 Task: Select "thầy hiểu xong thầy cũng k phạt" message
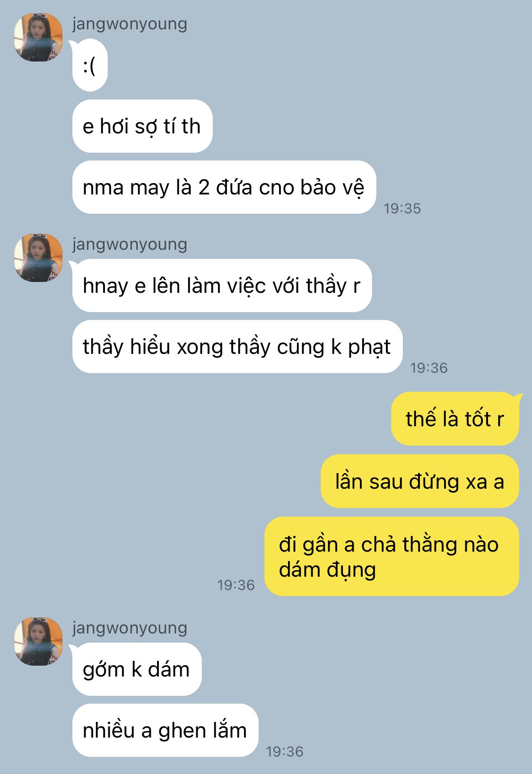point(237,347)
